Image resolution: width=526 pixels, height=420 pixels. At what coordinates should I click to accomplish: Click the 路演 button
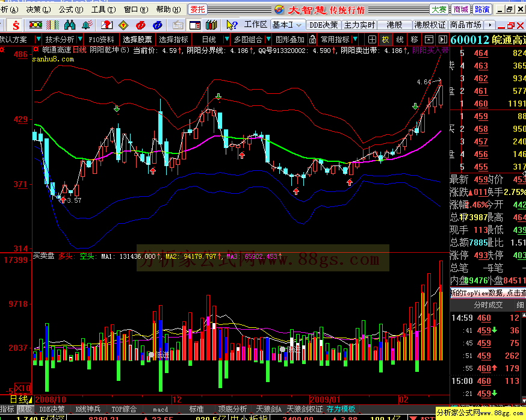coord(483,10)
